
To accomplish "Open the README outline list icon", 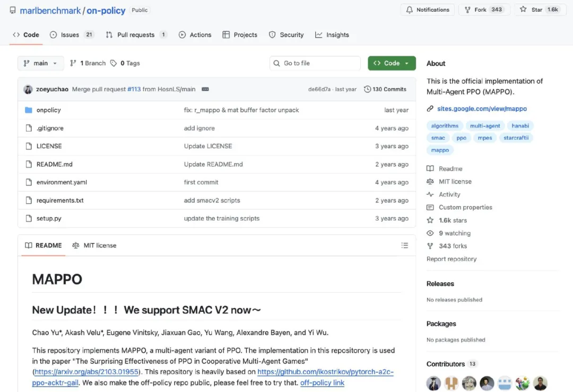I will [x=405, y=246].
